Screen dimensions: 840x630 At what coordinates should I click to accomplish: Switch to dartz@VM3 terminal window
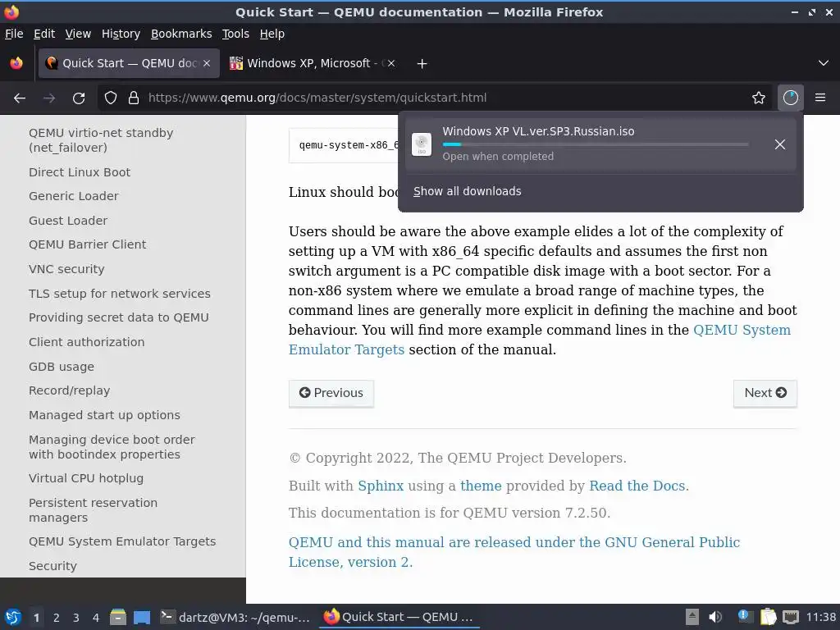click(x=235, y=617)
